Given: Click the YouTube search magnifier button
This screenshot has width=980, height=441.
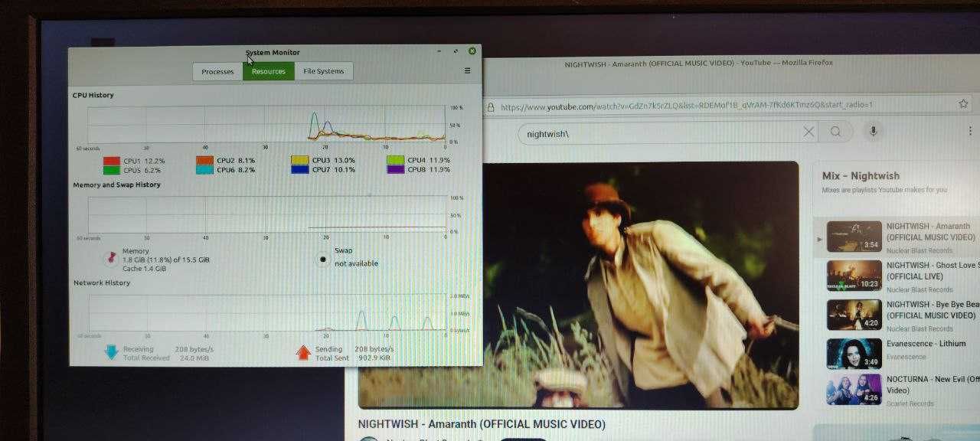Looking at the screenshot, I should coord(835,132).
